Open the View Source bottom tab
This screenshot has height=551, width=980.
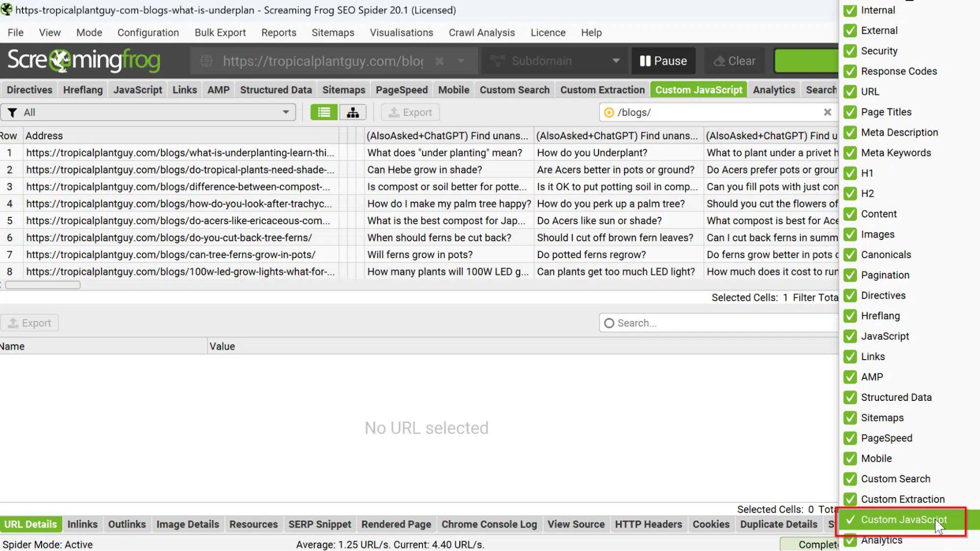tap(576, 524)
